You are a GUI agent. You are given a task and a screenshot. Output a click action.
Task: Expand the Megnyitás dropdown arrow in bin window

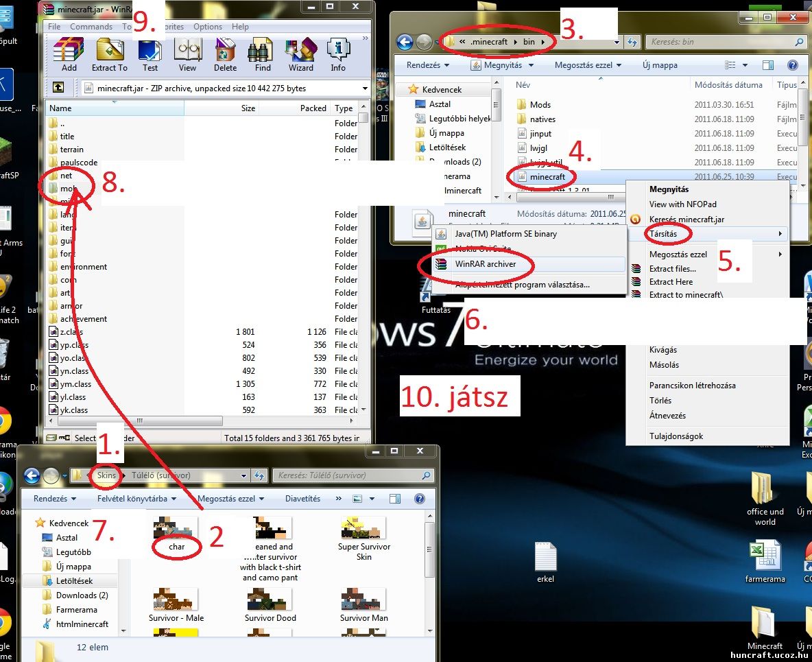(x=531, y=65)
